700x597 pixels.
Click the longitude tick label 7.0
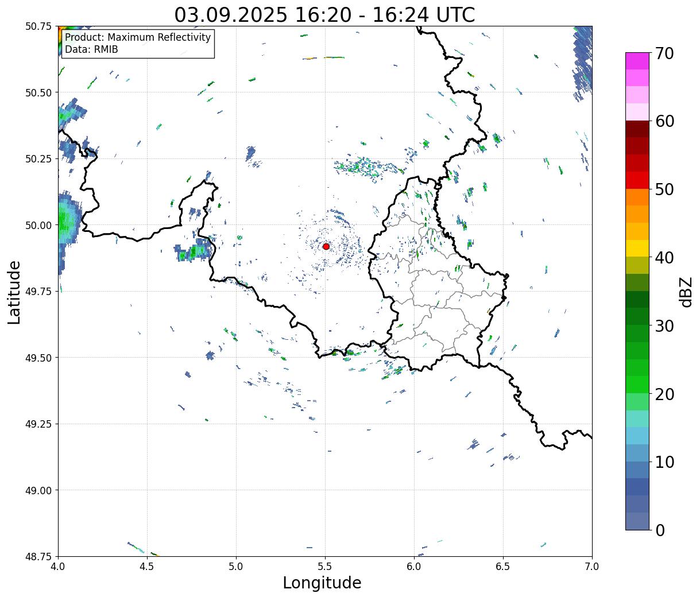click(x=592, y=567)
